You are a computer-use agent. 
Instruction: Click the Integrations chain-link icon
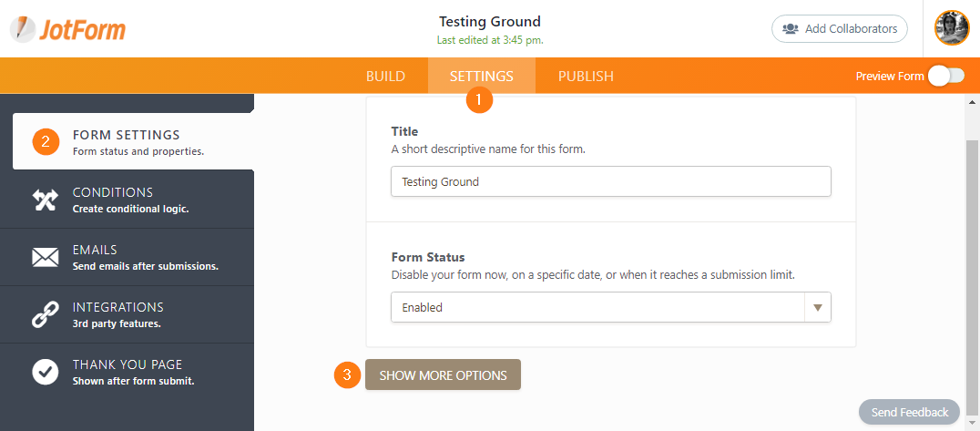pos(45,314)
